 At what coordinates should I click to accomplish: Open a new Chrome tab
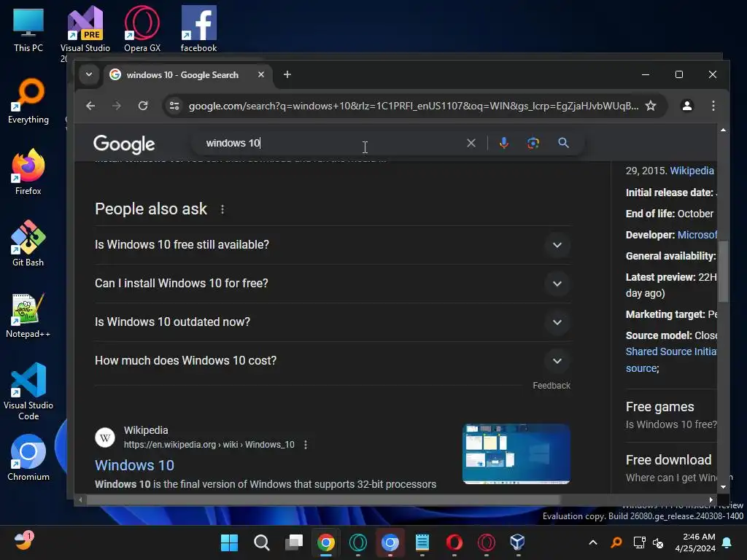(287, 75)
